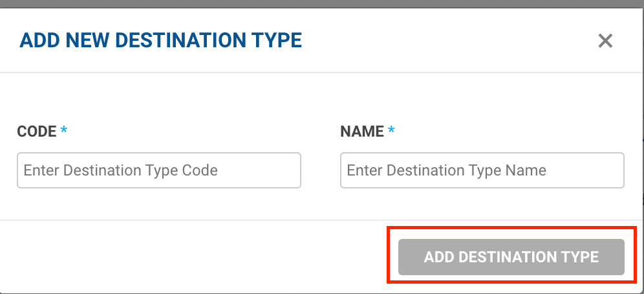Viewport: 644px width, 294px height.
Task: Focus the Destination Type Name field
Action: 482,170
